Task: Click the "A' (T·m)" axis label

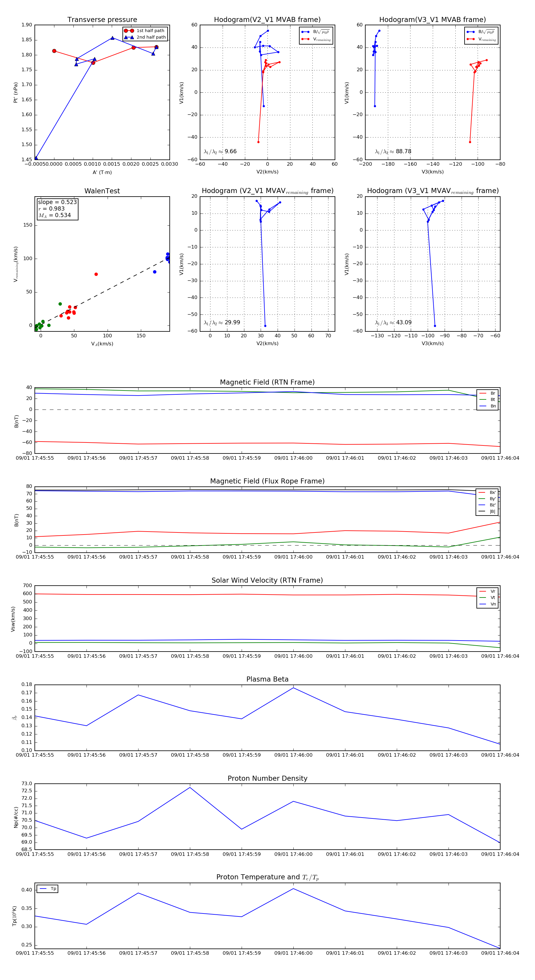Action: coord(102,172)
